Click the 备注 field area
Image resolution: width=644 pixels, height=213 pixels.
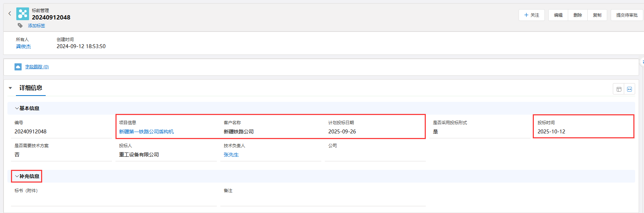323,200
